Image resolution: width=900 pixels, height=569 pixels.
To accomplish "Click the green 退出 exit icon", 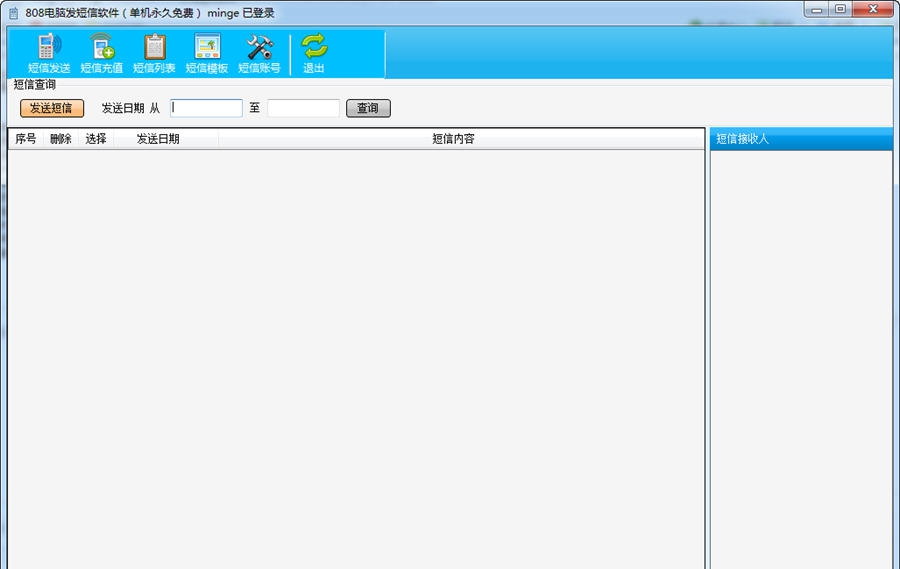I will click(x=314, y=53).
